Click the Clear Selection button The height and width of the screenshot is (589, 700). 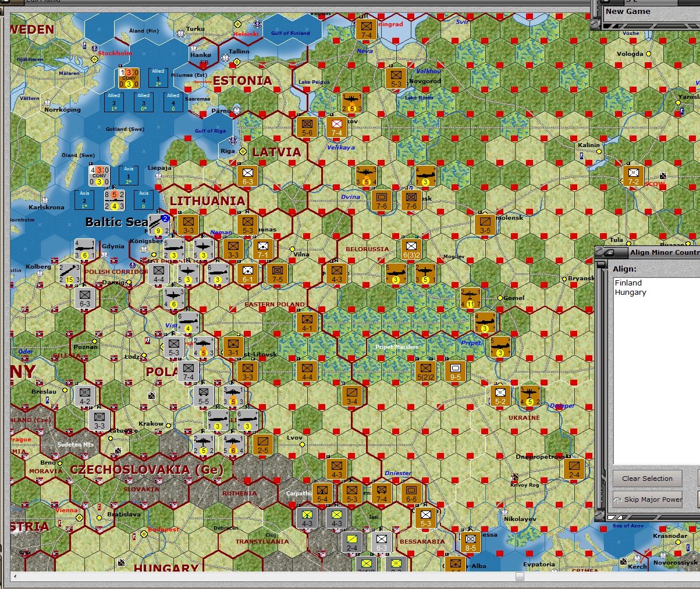(x=647, y=479)
